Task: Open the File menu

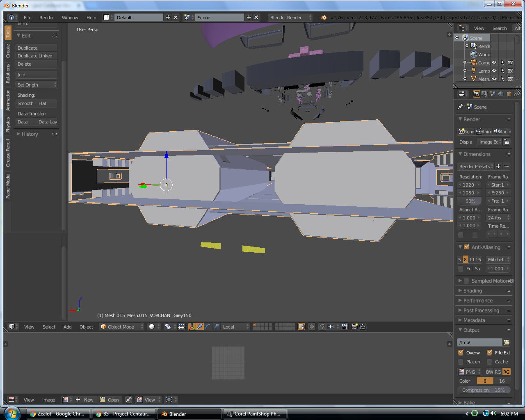Action: click(x=27, y=17)
